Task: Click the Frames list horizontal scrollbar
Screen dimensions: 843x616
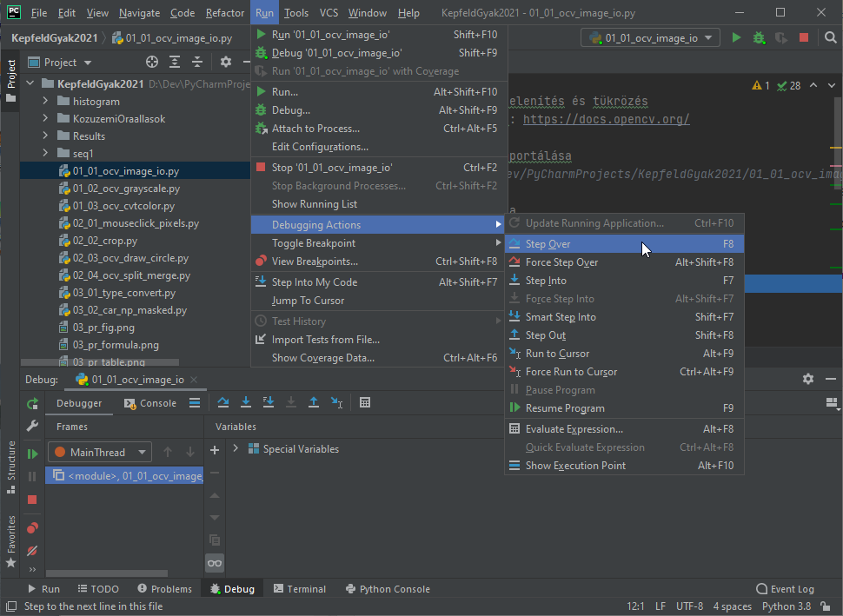Action: pyautogui.click(x=107, y=573)
